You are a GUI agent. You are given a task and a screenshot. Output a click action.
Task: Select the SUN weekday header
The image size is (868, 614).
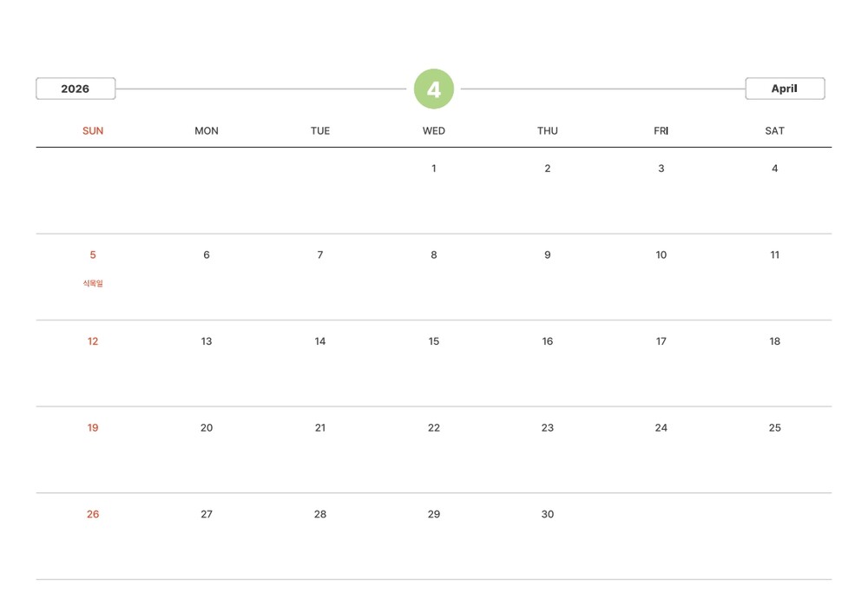click(x=93, y=131)
